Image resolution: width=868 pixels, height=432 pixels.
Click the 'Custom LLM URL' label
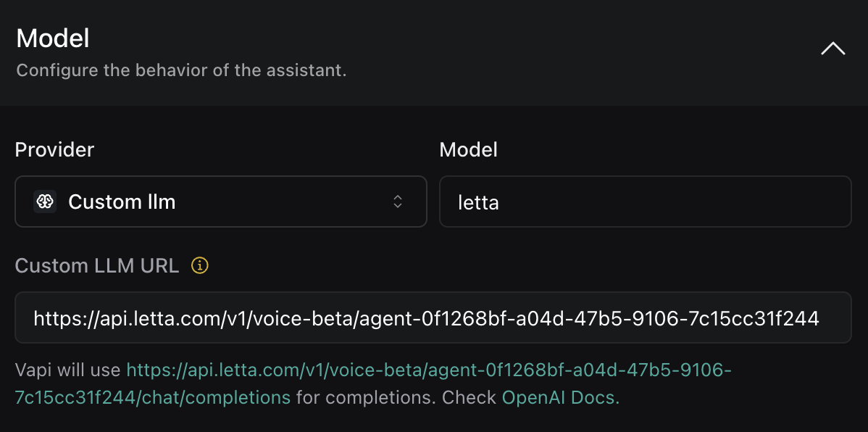(x=97, y=266)
